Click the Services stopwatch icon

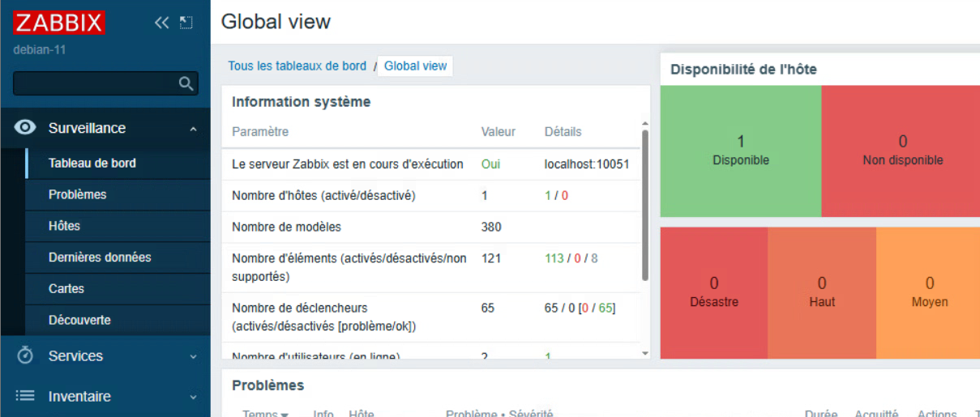tap(25, 355)
